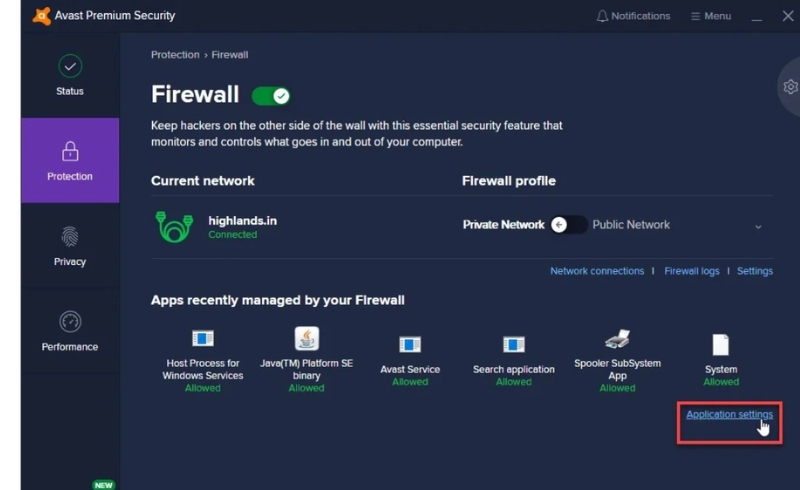Open the Menu hamburger dropdown
The image size is (800, 490).
pyautogui.click(x=710, y=16)
